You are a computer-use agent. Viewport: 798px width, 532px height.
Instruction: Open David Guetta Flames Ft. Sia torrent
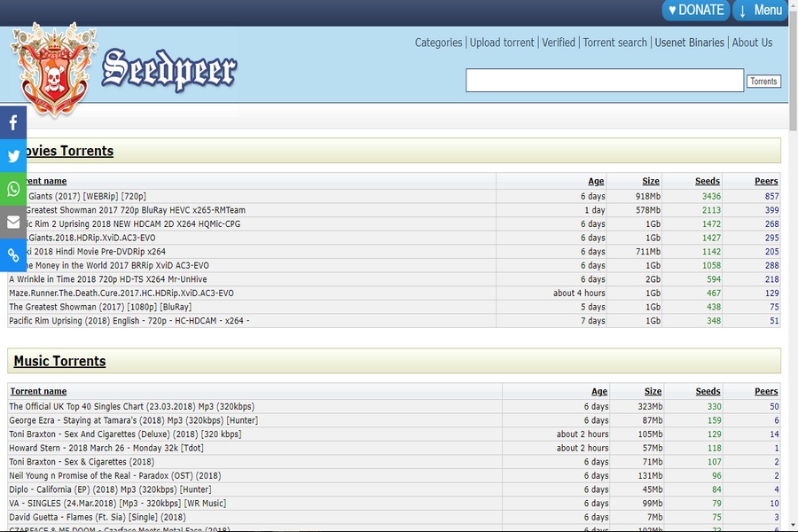(98, 517)
